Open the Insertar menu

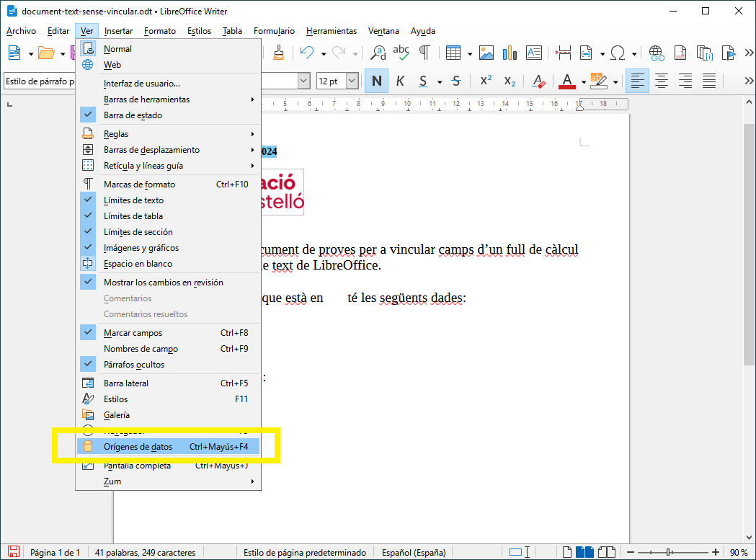(x=118, y=31)
